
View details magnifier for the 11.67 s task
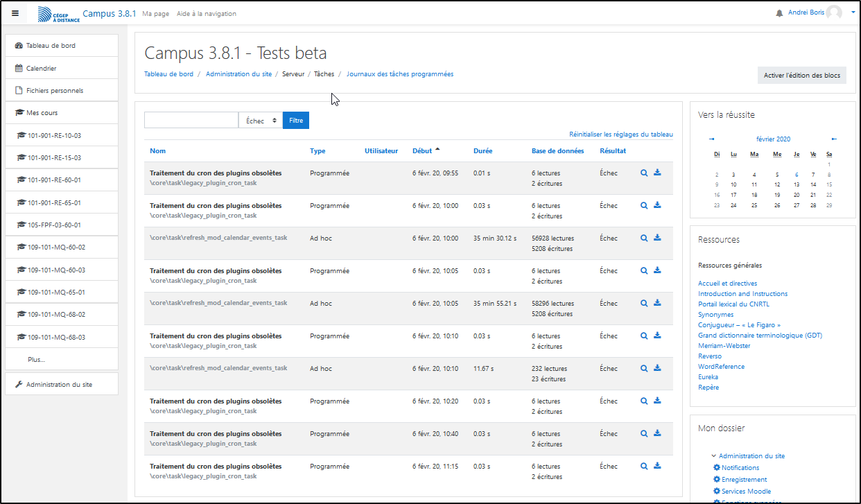(x=644, y=369)
